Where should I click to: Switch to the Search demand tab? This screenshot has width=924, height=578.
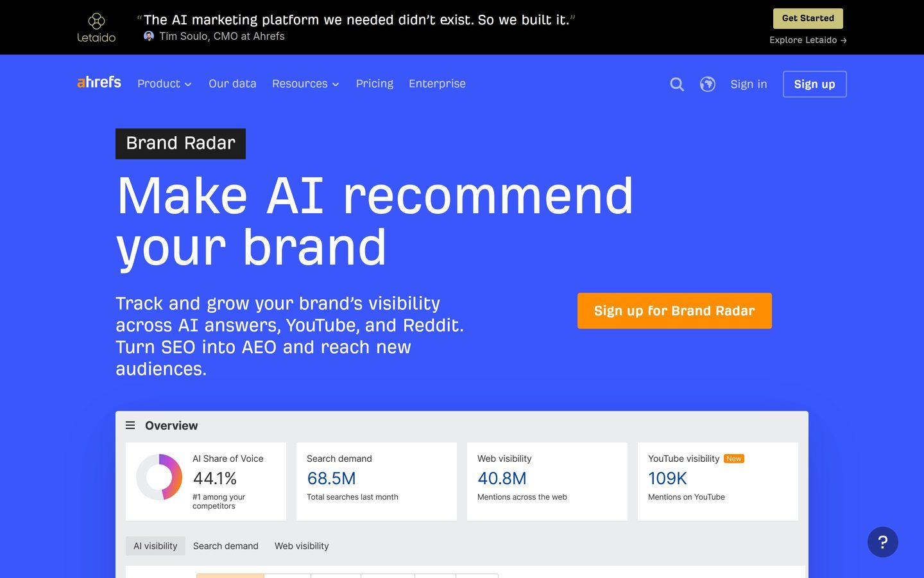coord(226,546)
